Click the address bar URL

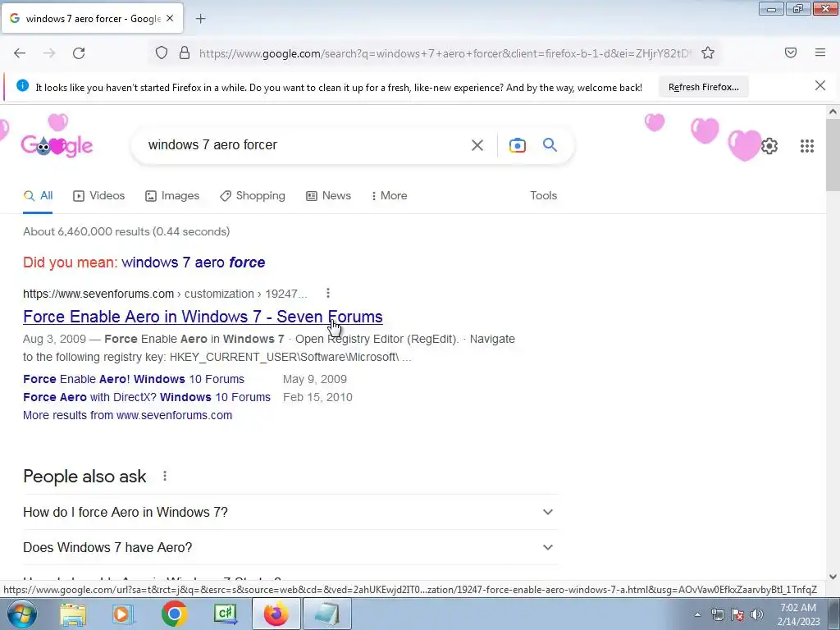445,53
